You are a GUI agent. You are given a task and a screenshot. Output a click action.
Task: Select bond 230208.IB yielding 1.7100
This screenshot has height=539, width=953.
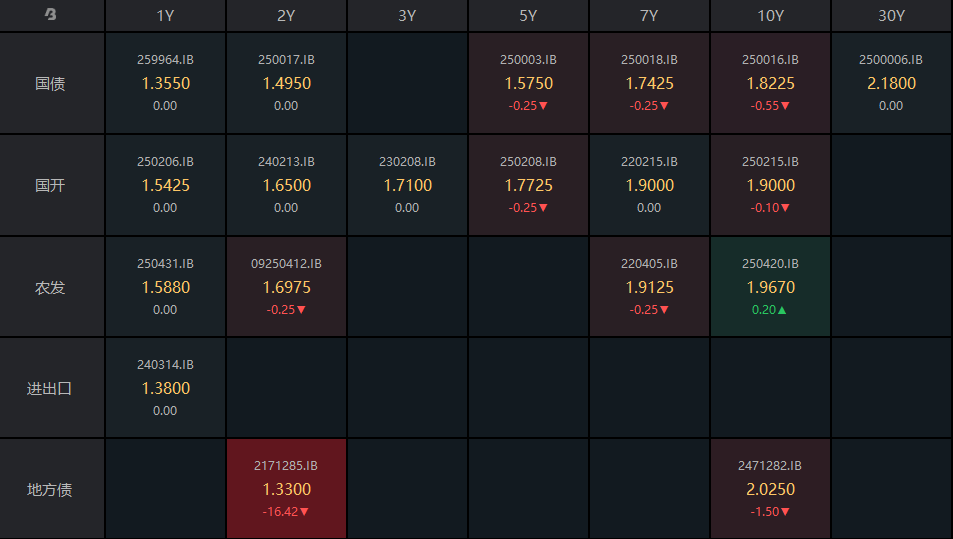point(407,185)
